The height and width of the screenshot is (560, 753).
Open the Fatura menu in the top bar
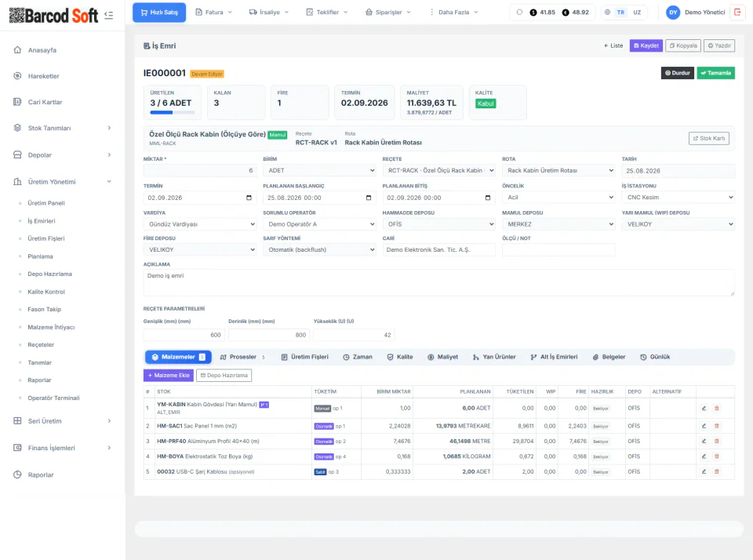pos(214,13)
